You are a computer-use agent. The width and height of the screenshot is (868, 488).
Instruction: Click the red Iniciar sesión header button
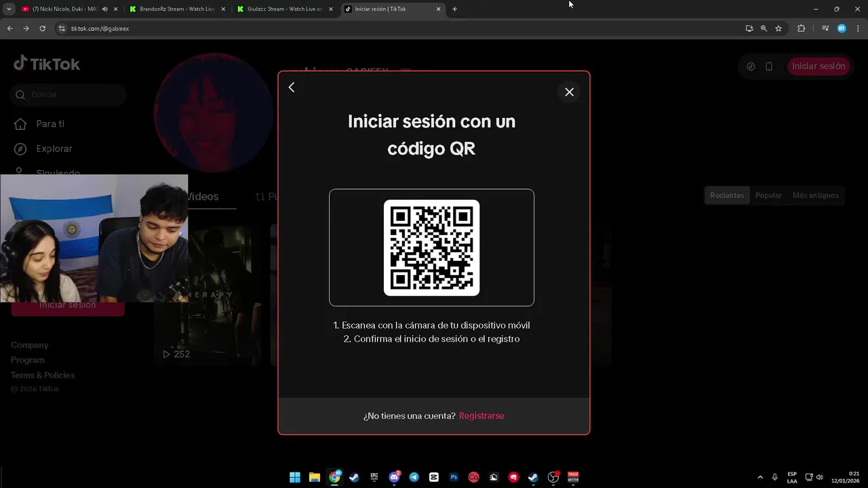(818, 66)
